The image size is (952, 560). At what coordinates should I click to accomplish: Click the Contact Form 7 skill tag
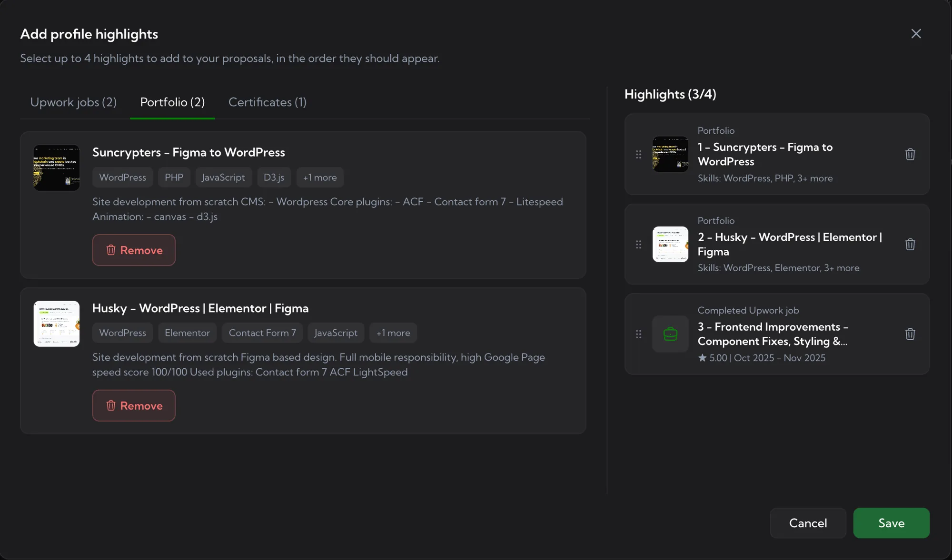click(262, 333)
